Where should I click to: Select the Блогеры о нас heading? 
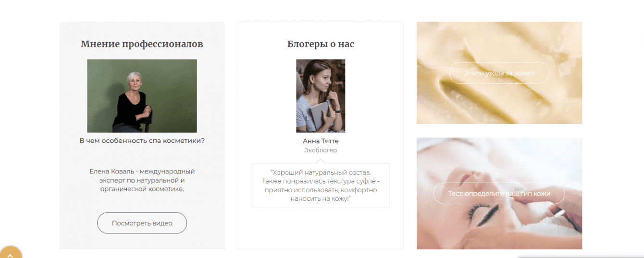pyautogui.click(x=321, y=44)
